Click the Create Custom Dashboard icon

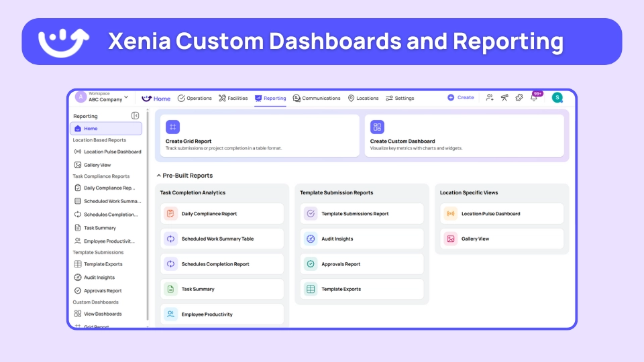(377, 127)
